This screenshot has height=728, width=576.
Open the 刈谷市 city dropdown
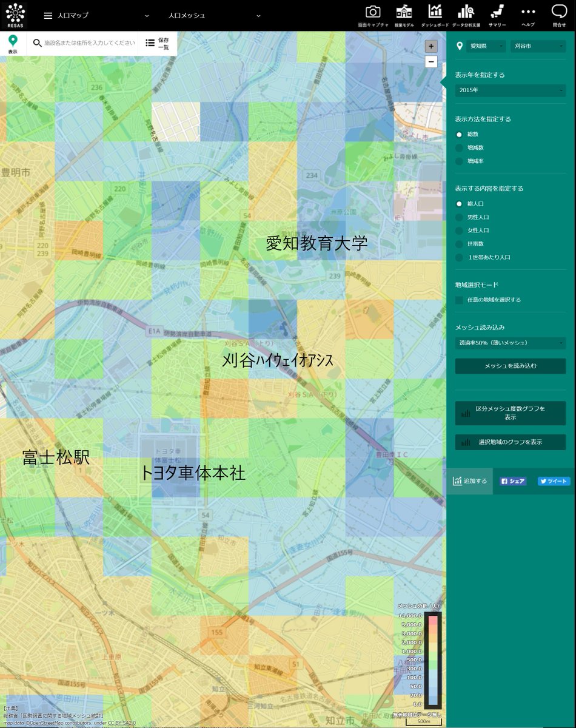tap(538, 46)
